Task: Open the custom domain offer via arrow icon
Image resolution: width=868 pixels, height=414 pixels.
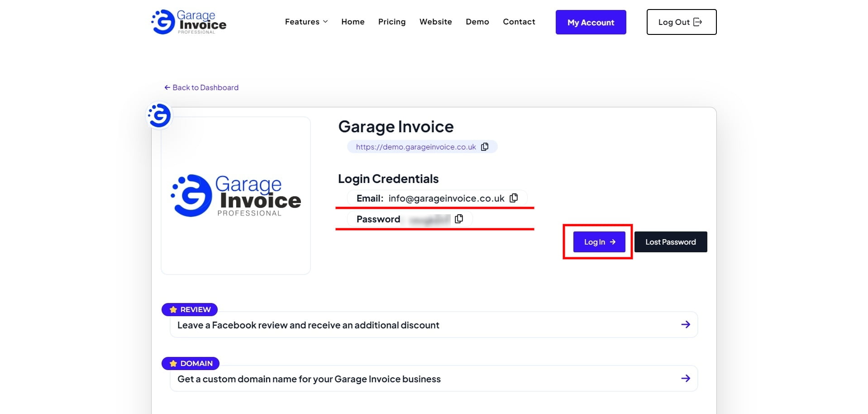Action: (x=686, y=378)
